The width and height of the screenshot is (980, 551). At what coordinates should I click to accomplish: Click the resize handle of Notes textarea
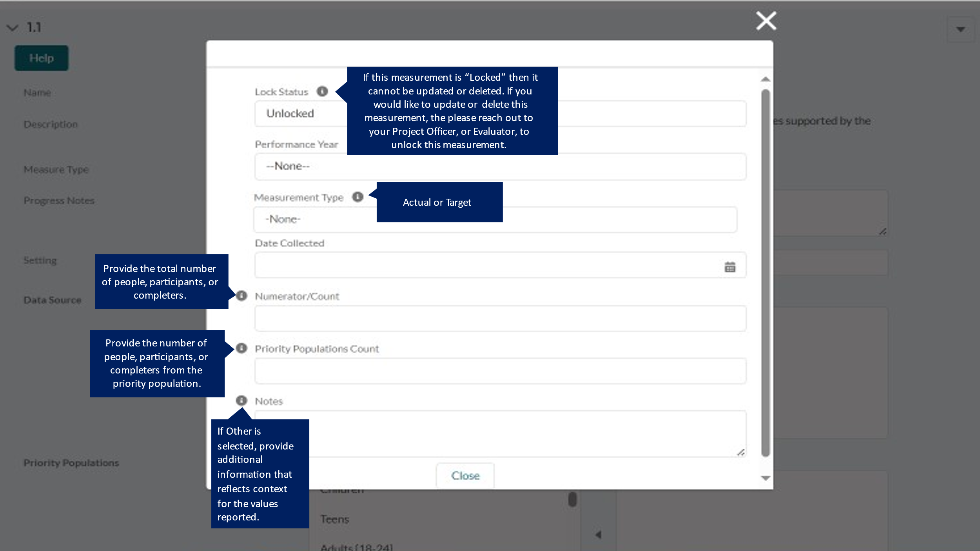pos(740,453)
